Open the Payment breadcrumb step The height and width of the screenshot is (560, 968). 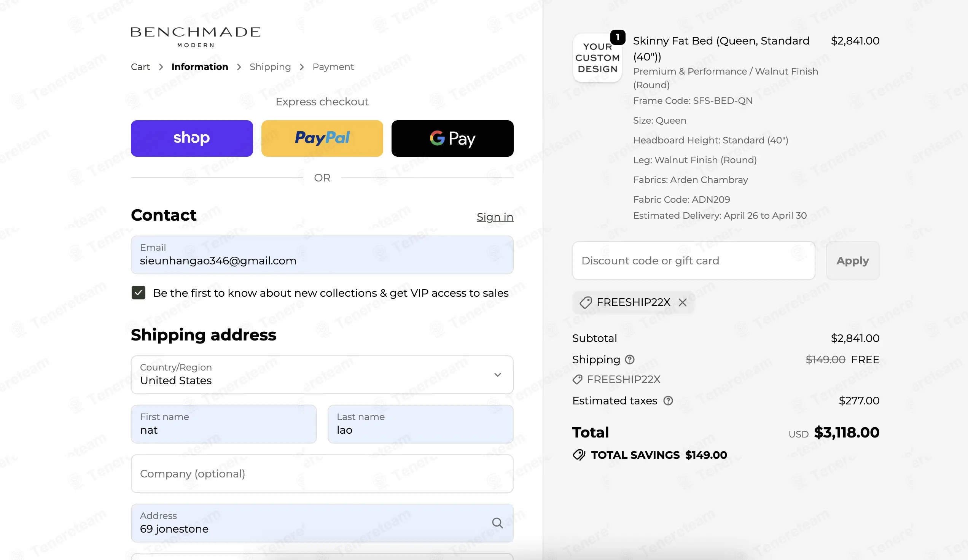(x=333, y=67)
